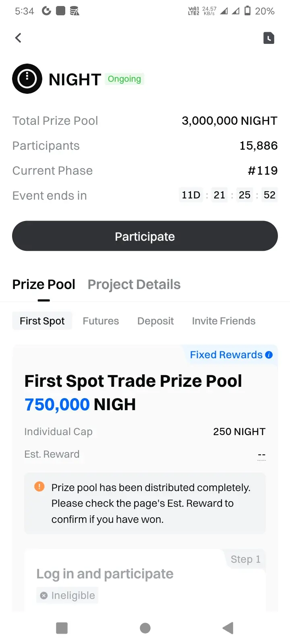Tap the Participate button

point(145,236)
